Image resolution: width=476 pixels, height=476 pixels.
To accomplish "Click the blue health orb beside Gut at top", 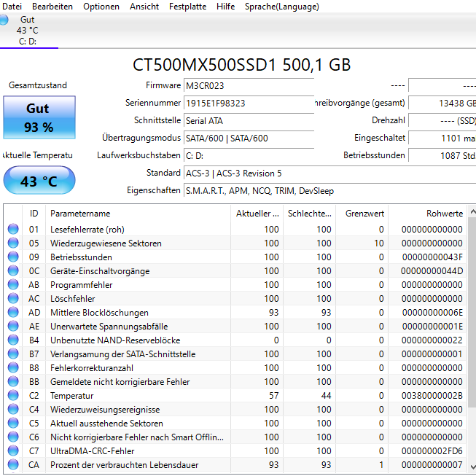I will [4, 20].
